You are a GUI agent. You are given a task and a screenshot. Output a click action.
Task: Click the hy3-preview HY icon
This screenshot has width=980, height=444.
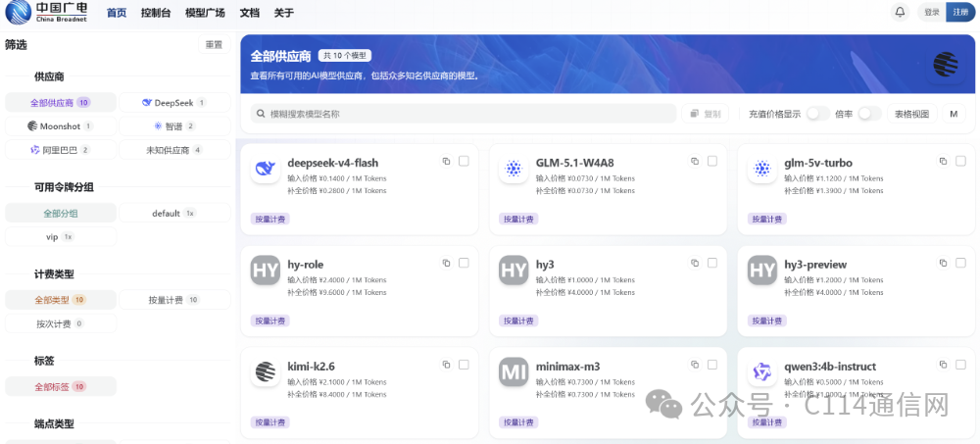pyautogui.click(x=761, y=271)
